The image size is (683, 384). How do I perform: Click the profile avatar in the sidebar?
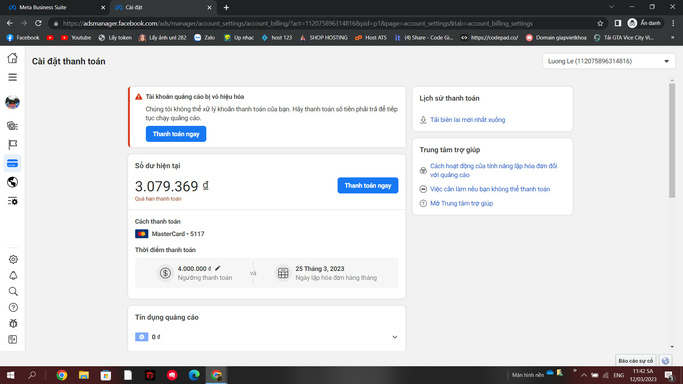click(13, 102)
